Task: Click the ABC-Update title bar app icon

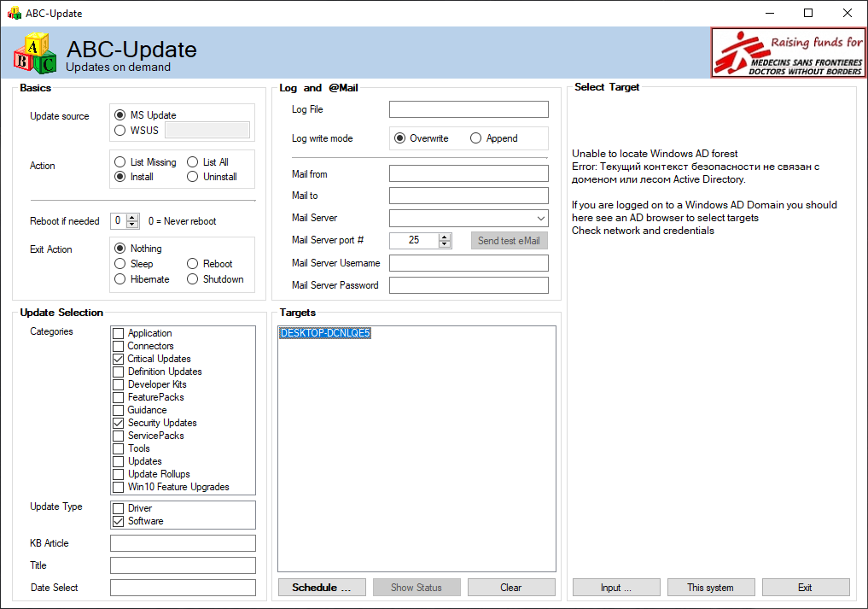Action: click(x=15, y=14)
